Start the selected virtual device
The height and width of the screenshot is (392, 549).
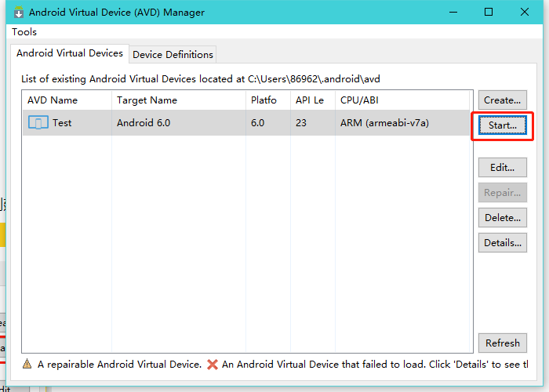pyautogui.click(x=502, y=125)
